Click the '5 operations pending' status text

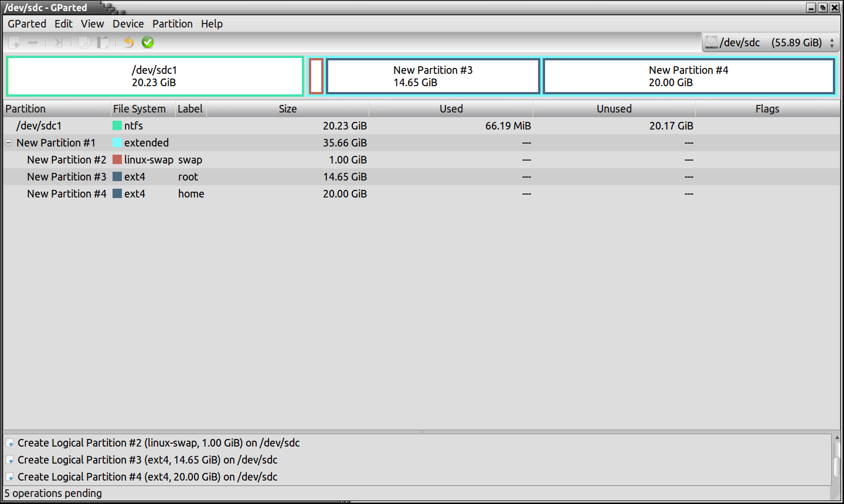[53, 493]
